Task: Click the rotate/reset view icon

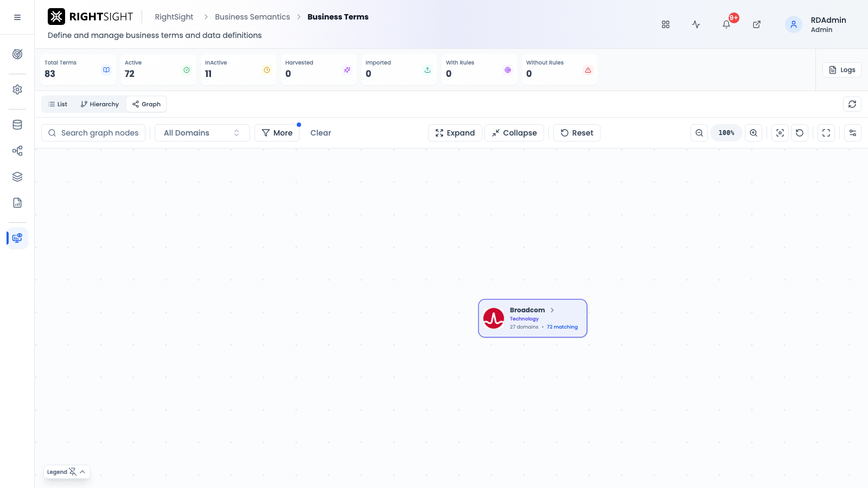Action: (800, 133)
